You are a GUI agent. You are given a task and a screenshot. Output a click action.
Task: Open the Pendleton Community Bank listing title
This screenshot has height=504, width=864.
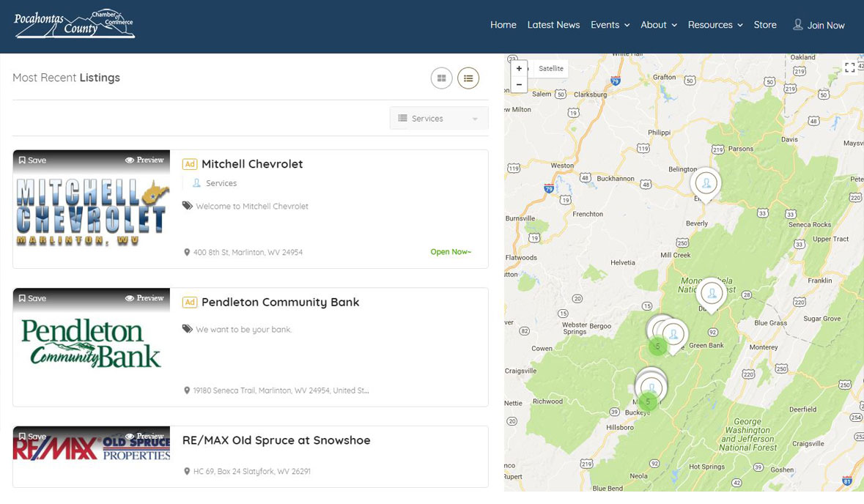(x=280, y=303)
